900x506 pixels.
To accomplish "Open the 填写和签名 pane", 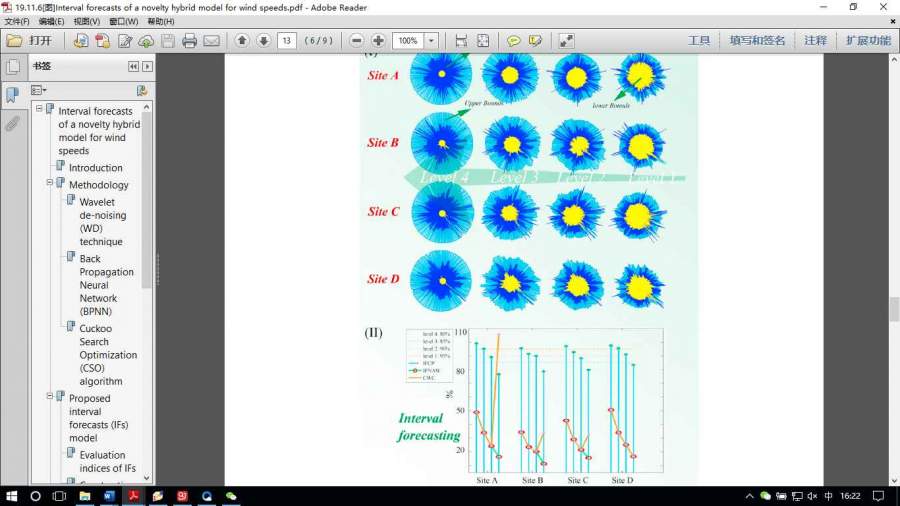I will click(757, 41).
